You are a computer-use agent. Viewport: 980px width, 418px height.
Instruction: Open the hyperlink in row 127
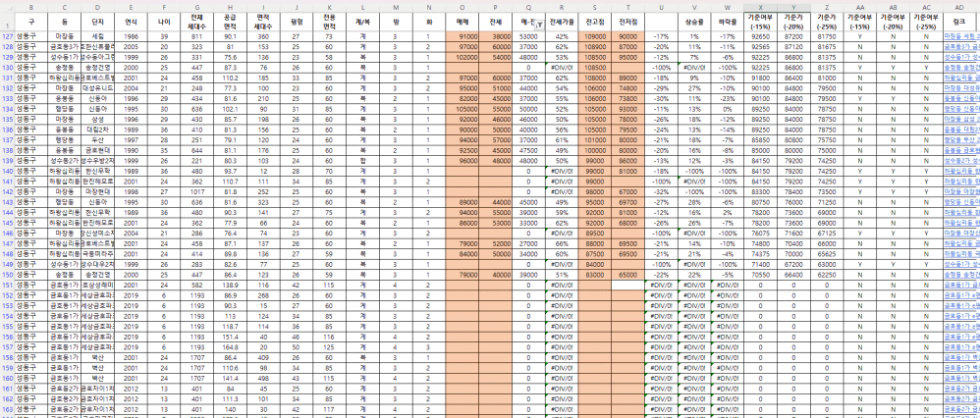[959, 36]
